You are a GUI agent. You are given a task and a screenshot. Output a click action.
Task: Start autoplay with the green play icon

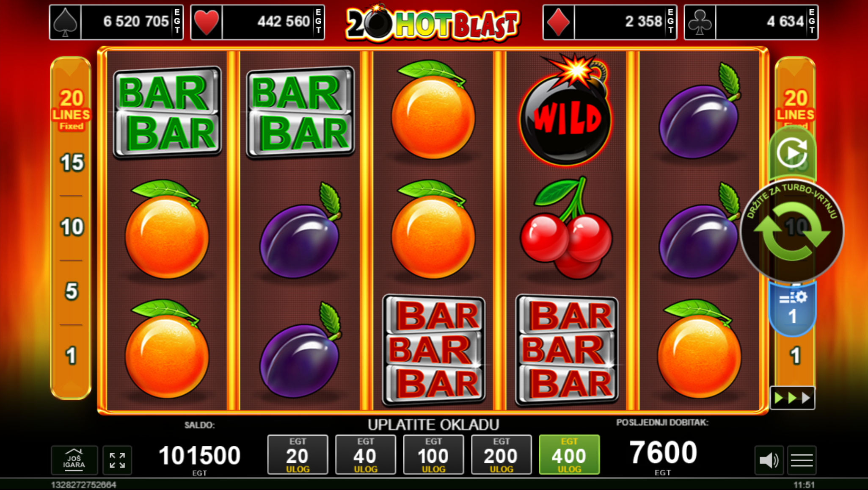tap(792, 153)
